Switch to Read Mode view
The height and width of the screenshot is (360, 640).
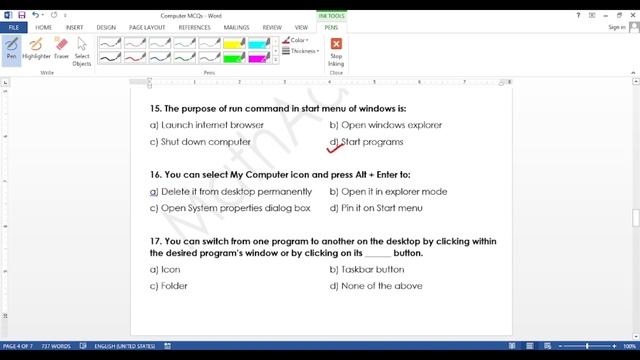[x=512, y=346]
